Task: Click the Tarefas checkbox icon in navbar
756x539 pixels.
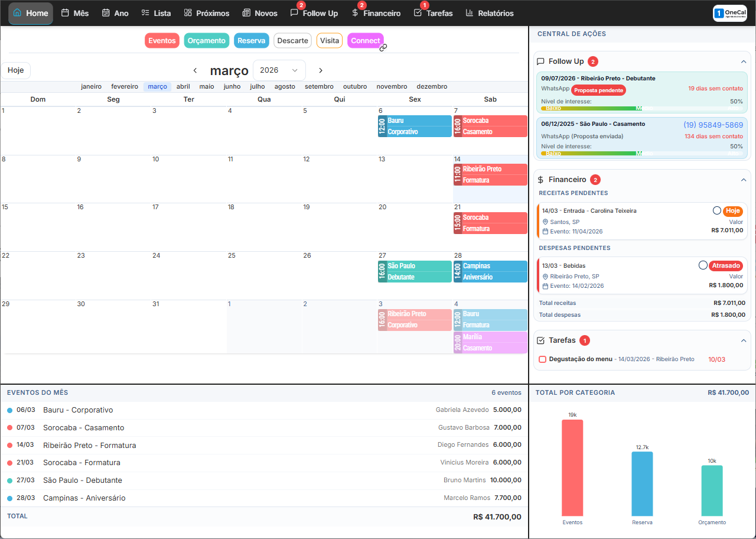Action: 418,13
